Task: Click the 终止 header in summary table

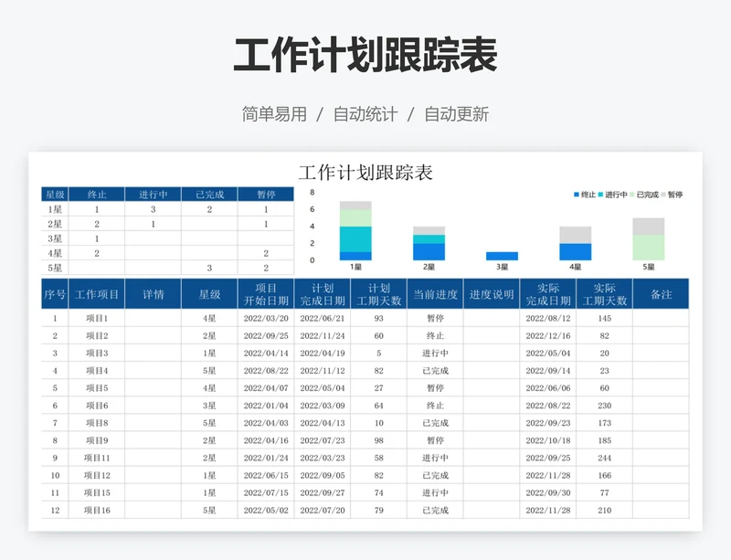Action: pos(97,195)
